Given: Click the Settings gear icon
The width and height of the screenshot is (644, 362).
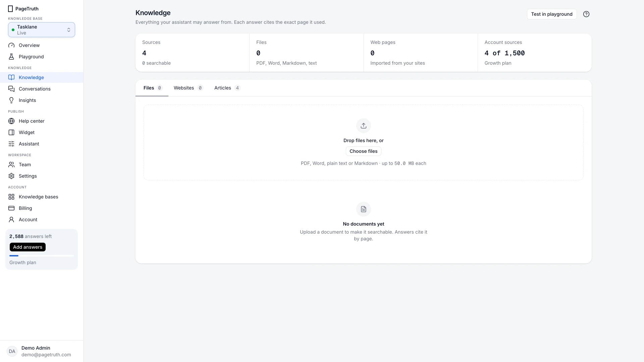Looking at the screenshot, I should [x=11, y=176].
